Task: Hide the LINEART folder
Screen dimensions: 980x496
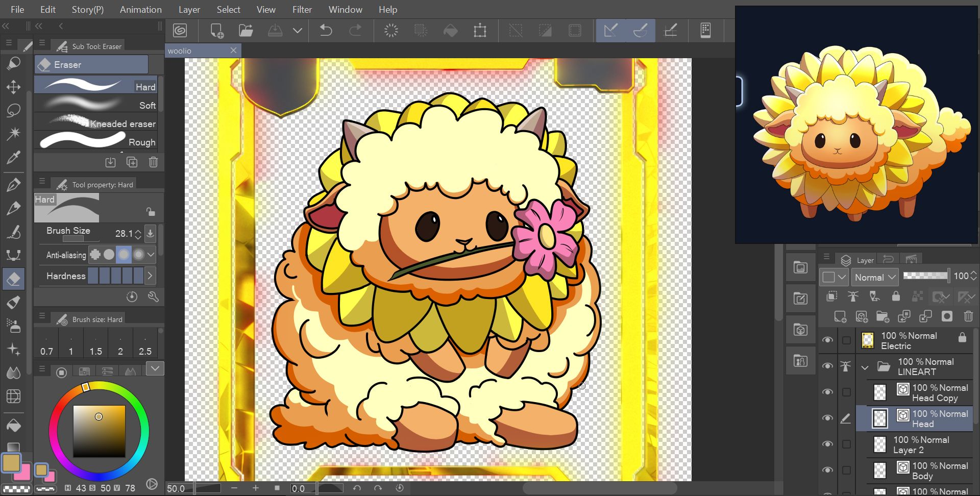Action: click(x=828, y=366)
